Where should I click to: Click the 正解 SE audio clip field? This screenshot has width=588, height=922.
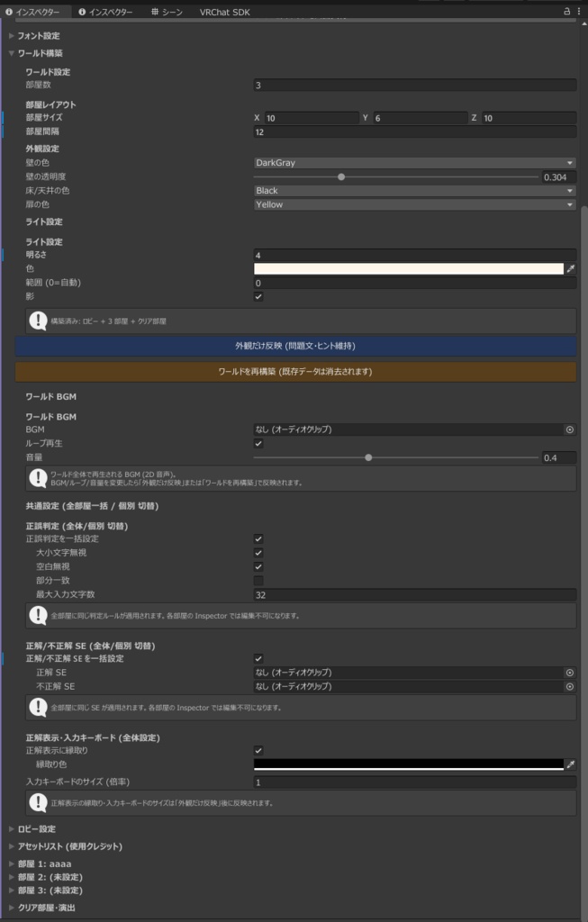click(409, 673)
